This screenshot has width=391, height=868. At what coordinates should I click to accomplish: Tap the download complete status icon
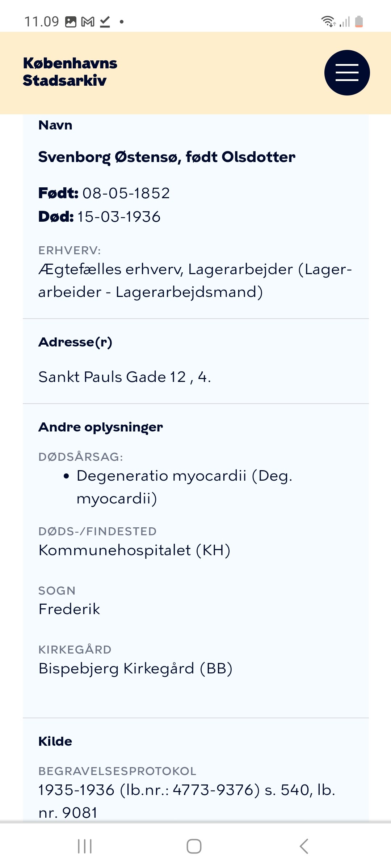tap(105, 22)
